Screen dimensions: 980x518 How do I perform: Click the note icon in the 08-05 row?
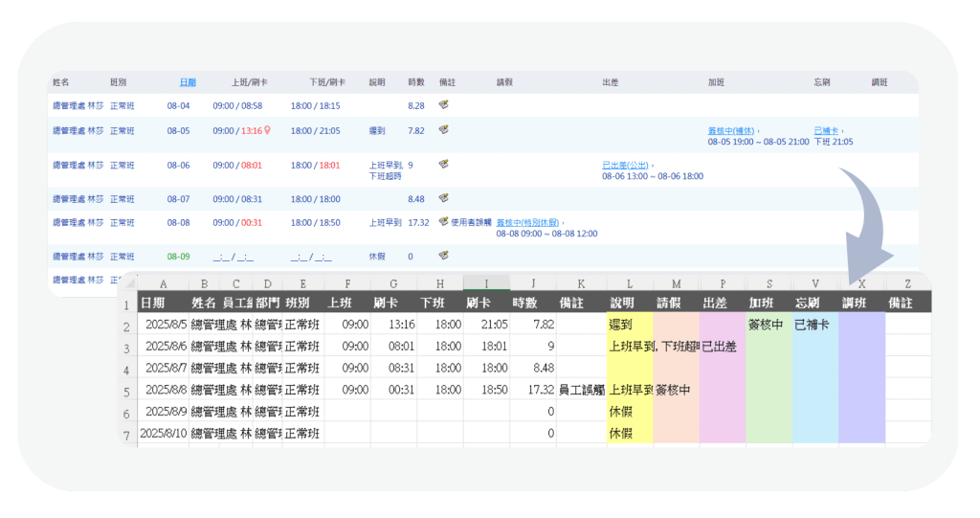[443, 129]
